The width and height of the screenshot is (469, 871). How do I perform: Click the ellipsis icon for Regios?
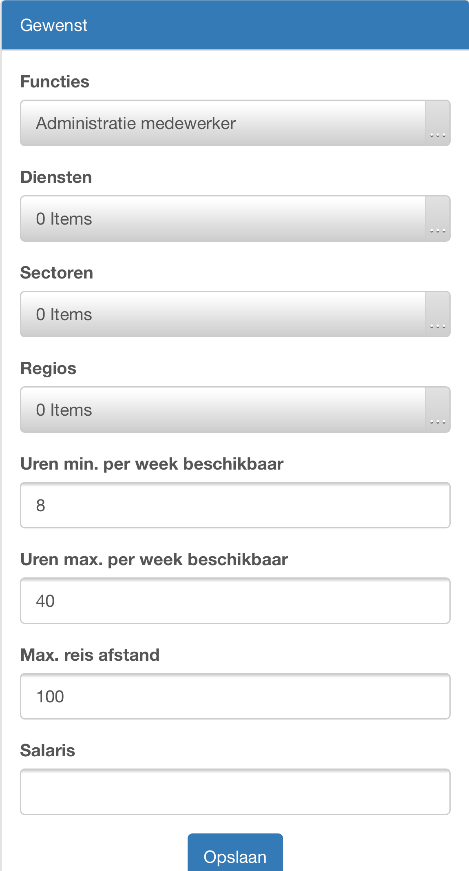pos(438,410)
